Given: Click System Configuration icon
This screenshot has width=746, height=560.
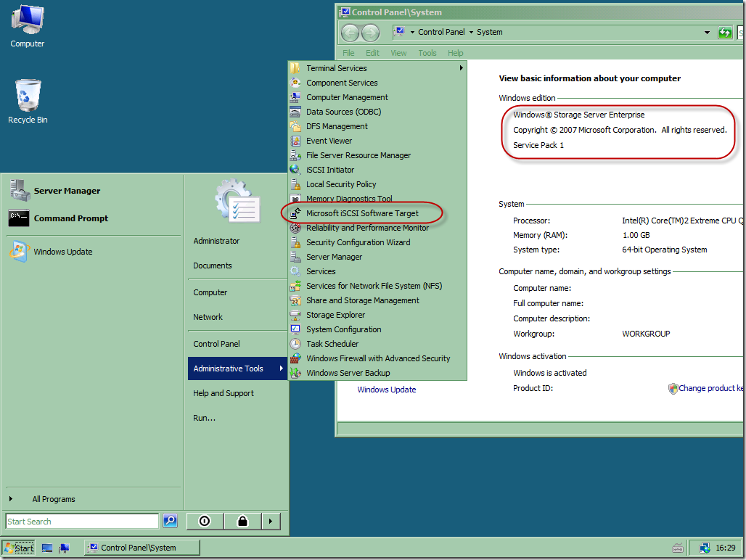Looking at the screenshot, I should coord(295,329).
